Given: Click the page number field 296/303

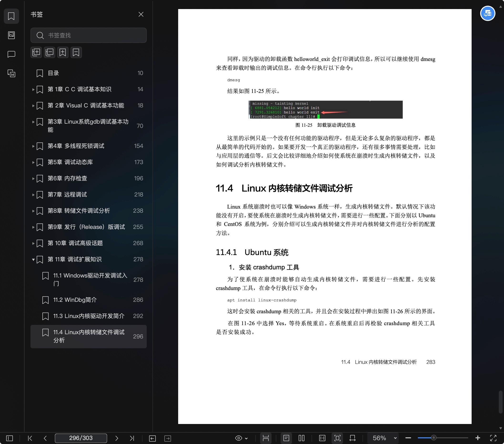Looking at the screenshot, I should tap(81, 438).
